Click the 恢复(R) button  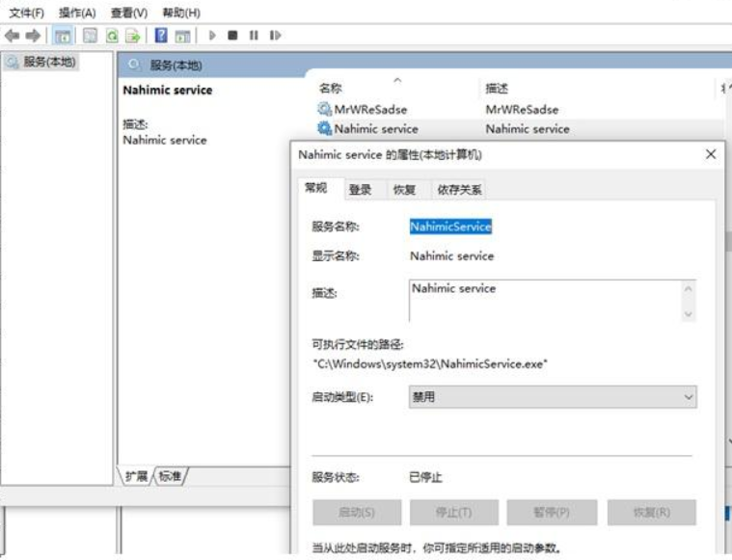pyautogui.click(x=652, y=513)
